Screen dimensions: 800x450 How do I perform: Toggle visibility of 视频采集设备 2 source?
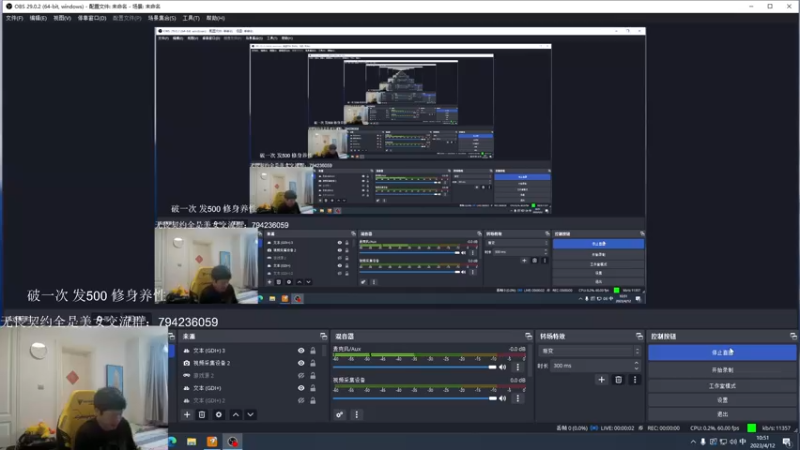click(x=301, y=363)
